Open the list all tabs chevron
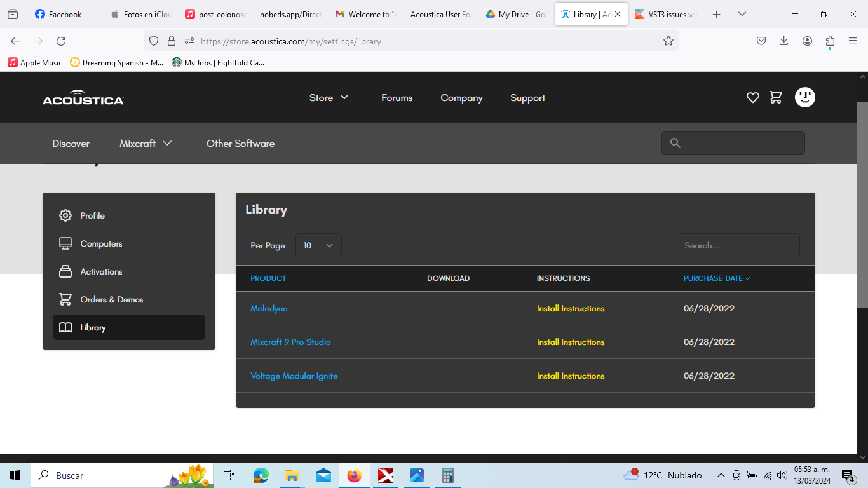Image resolution: width=868 pixels, height=488 pixels. tap(742, 14)
